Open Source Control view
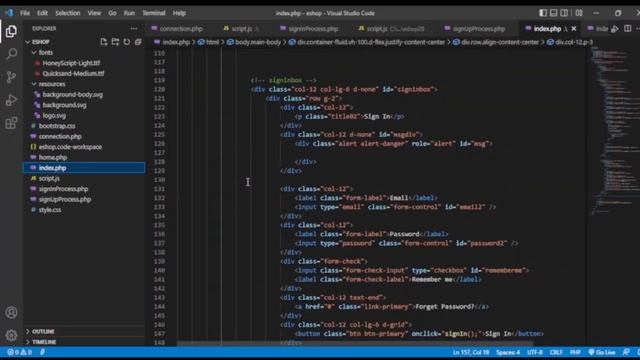This screenshot has height=360, width=640. tap(11, 77)
